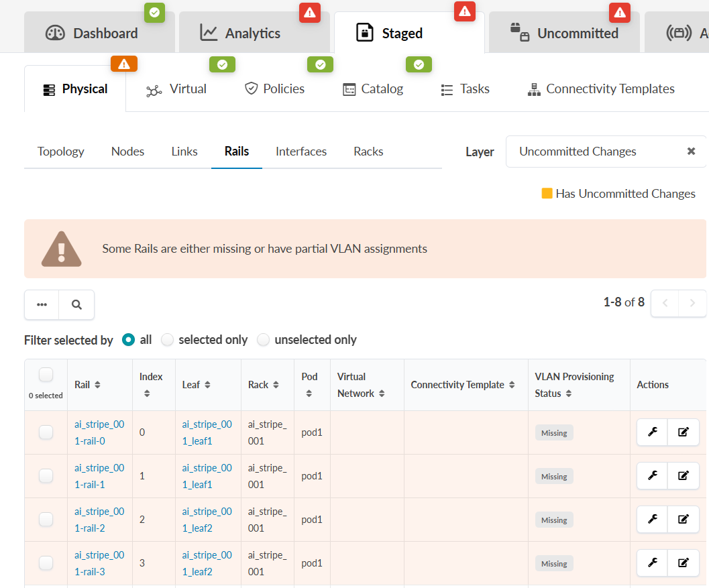
Task: Click the red alert badge on Staged
Action: pos(465,12)
